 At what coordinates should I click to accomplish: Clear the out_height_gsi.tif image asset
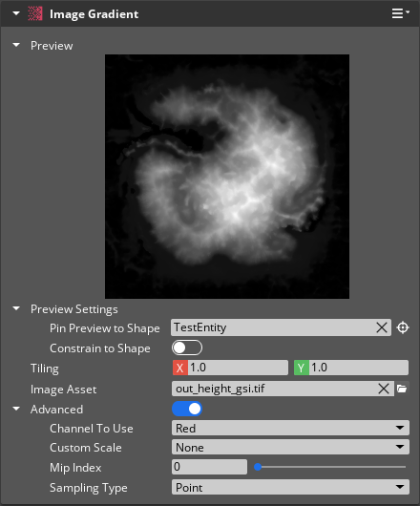point(384,389)
